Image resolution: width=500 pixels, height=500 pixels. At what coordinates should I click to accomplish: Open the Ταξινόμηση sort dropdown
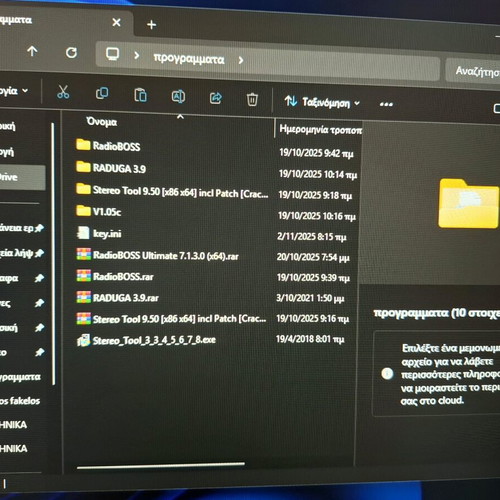[x=322, y=102]
